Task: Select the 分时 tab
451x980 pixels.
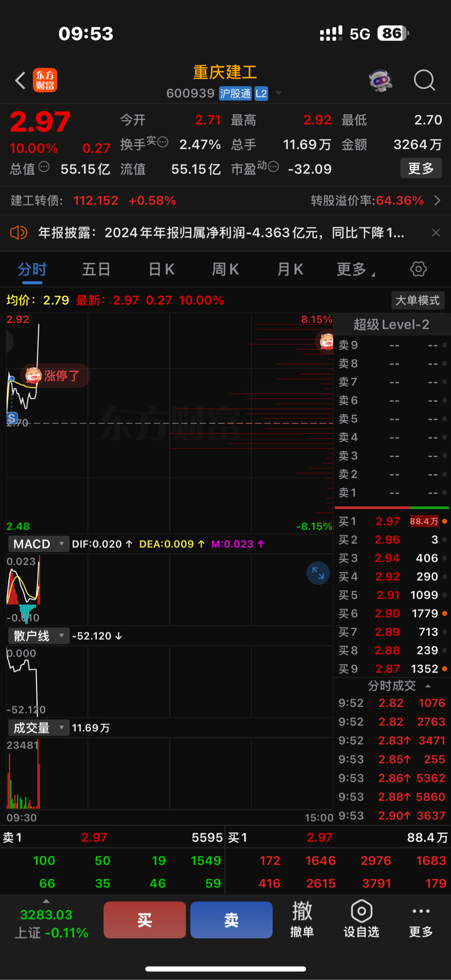Action: pos(32,270)
